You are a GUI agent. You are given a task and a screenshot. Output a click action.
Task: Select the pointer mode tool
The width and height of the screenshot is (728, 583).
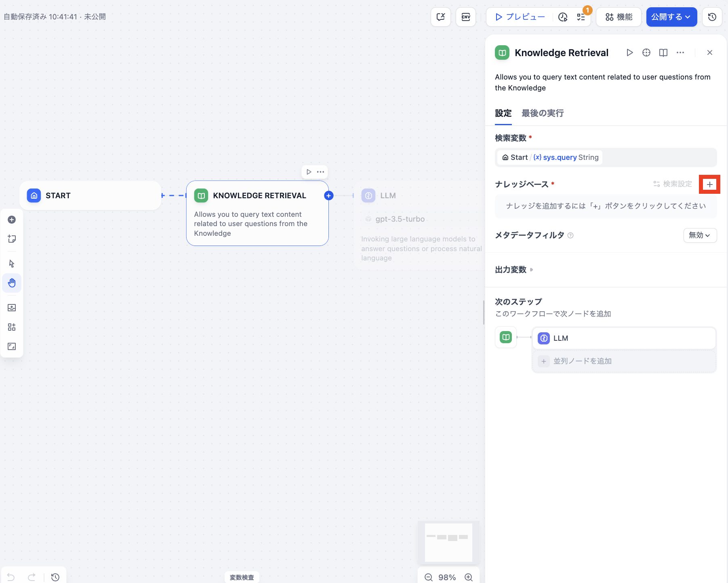point(12,264)
